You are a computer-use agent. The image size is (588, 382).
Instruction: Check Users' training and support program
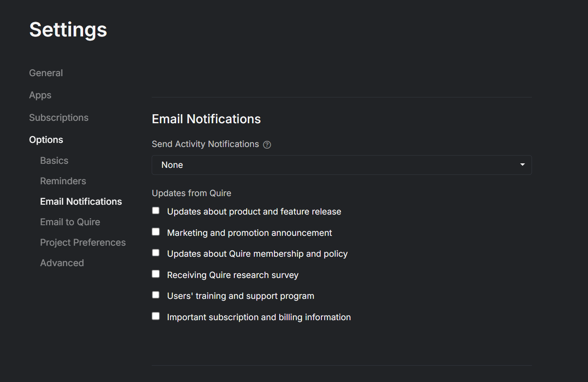tap(156, 295)
